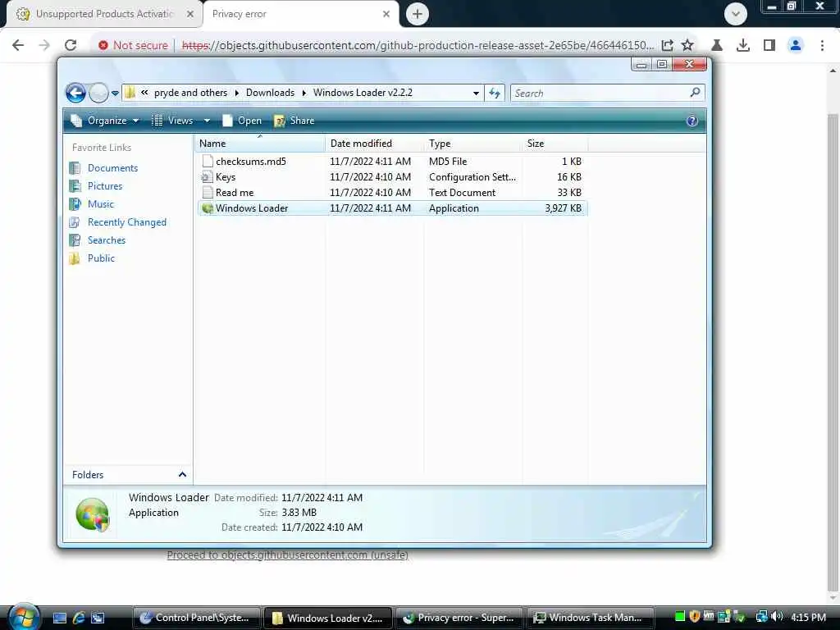The width and height of the screenshot is (840, 630).
Task: Click the Public folder icon in sidebar
Action: (x=75, y=258)
